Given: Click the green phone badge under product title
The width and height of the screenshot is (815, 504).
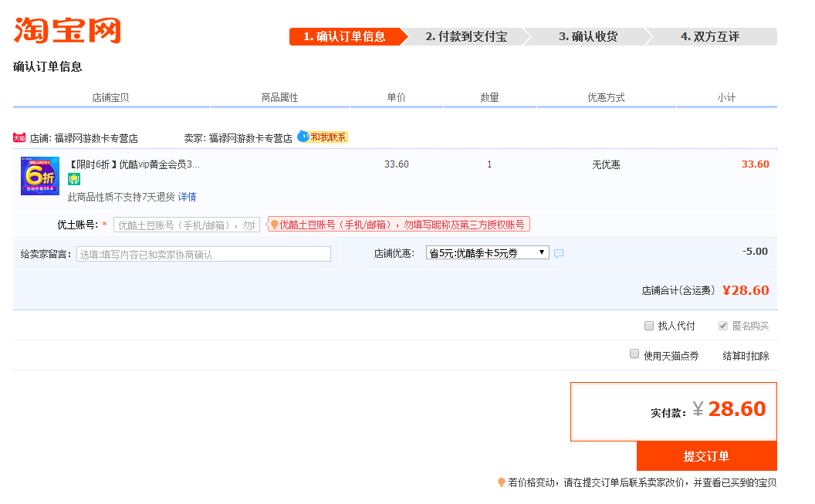Looking at the screenshot, I should 74,179.
